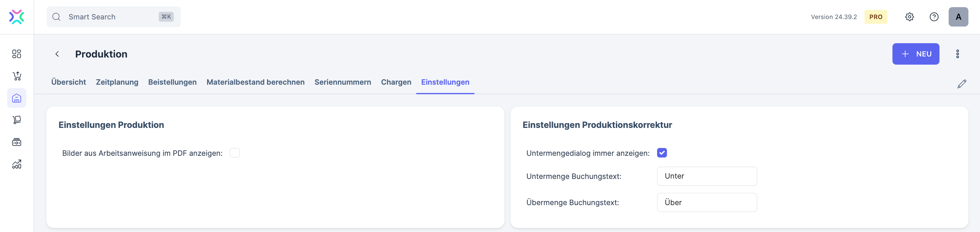Click the Untermenge Buchungstext input field
Screen dimensions: 980x232
[706, 176]
